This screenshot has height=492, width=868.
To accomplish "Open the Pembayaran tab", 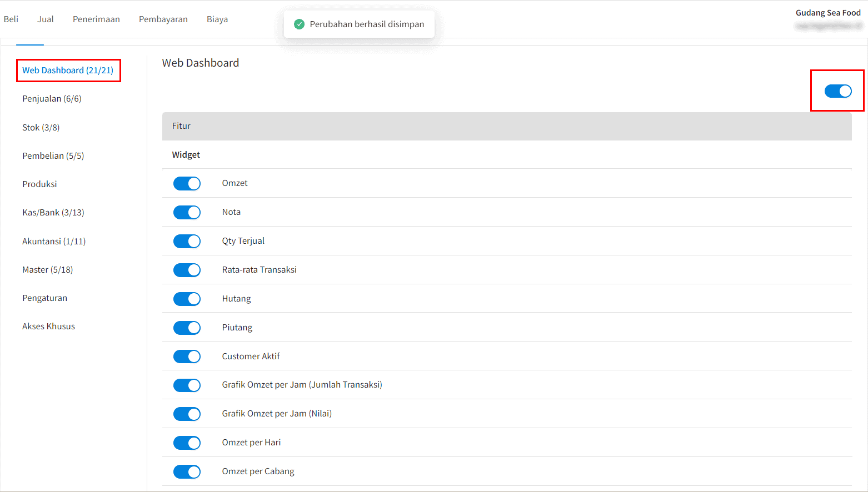I will point(163,19).
